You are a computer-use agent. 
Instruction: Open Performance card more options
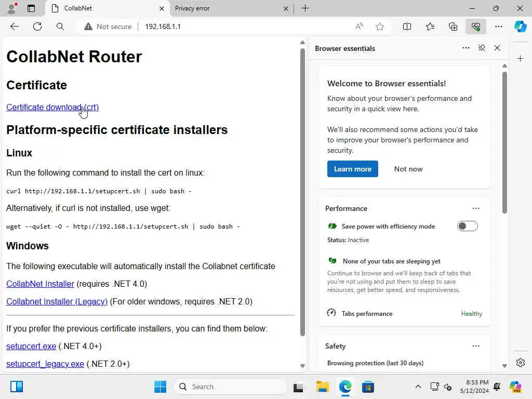point(476,208)
